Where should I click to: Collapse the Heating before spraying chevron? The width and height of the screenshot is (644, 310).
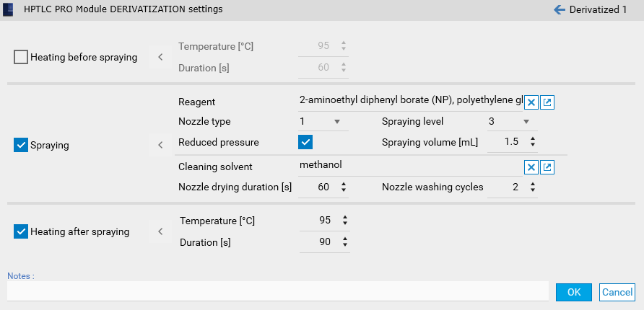(160, 57)
